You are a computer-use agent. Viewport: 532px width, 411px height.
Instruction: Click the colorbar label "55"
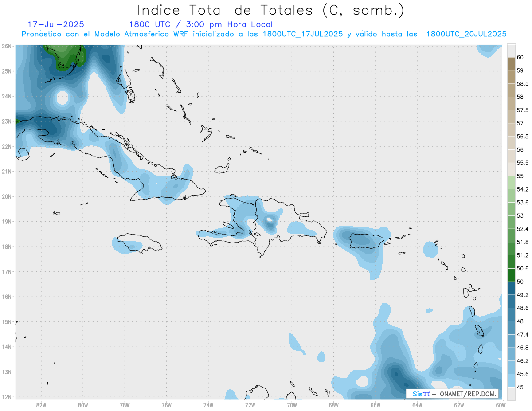click(x=520, y=176)
